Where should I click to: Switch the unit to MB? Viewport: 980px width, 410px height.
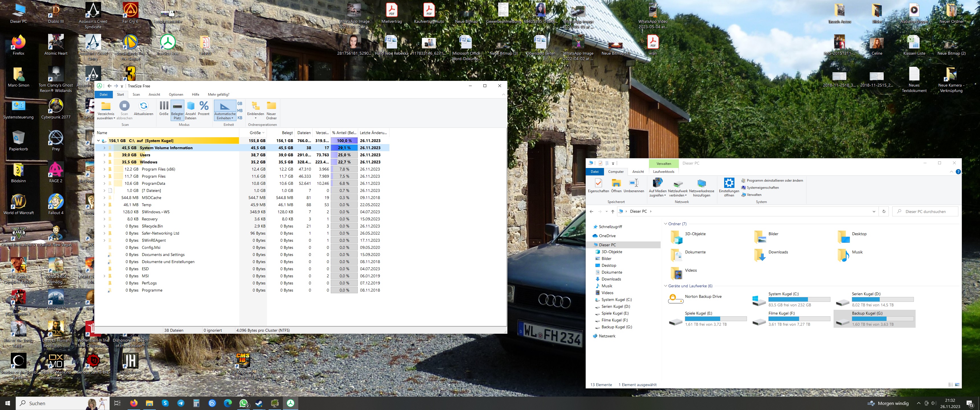pos(240,111)
